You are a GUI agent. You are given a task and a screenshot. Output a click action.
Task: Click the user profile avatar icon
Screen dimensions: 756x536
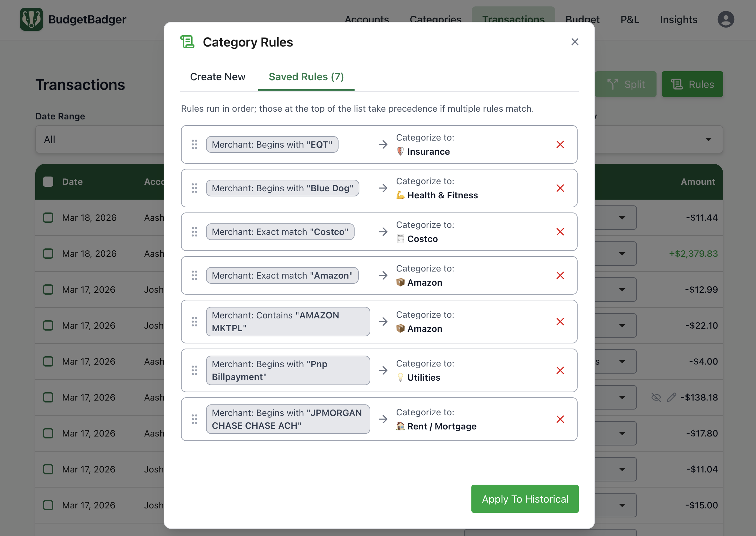tap(726, 20)
